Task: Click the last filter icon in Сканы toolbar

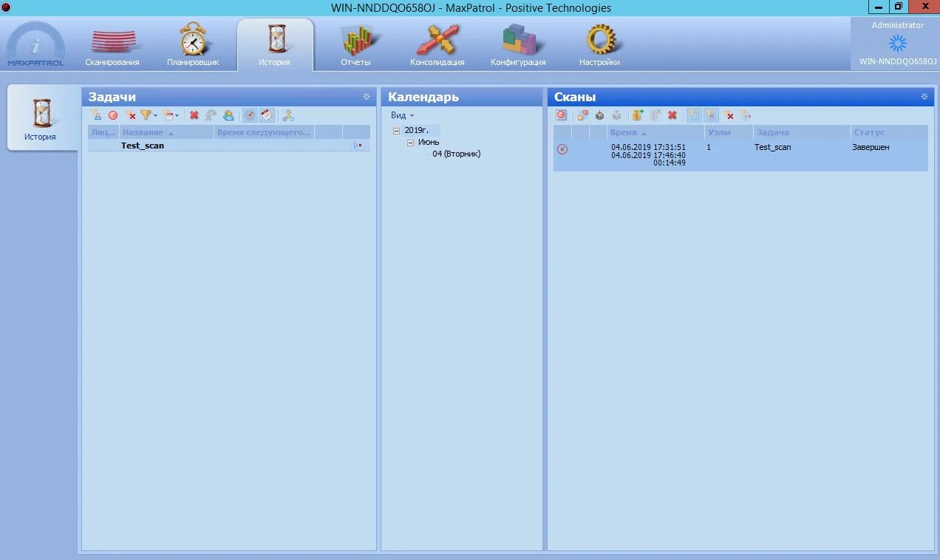Action: coord(746,115)
